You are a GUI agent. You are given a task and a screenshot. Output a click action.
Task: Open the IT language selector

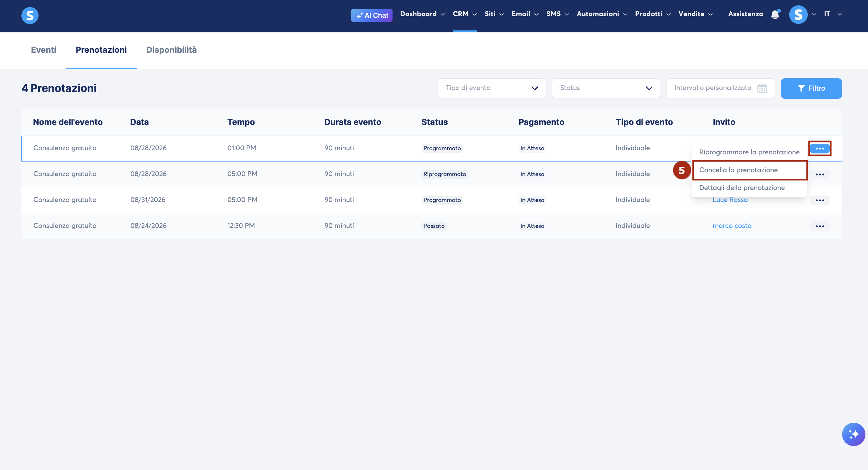click(833, 14)
